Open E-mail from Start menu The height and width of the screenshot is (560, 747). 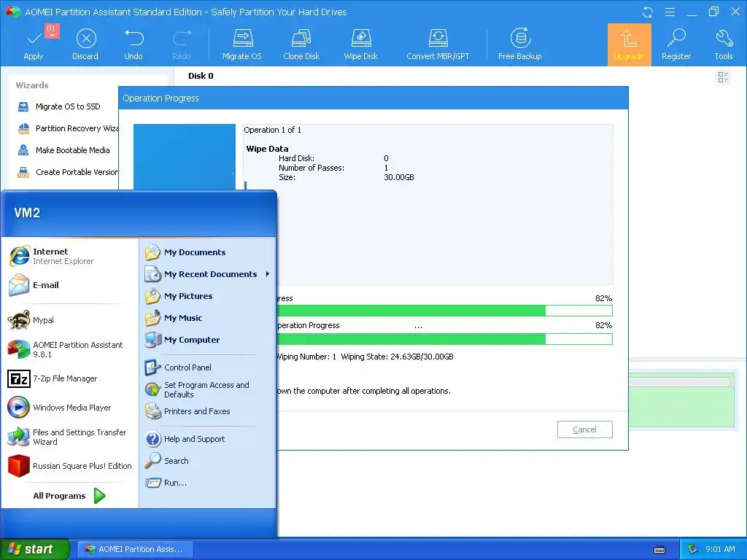(x=69, y=285)
